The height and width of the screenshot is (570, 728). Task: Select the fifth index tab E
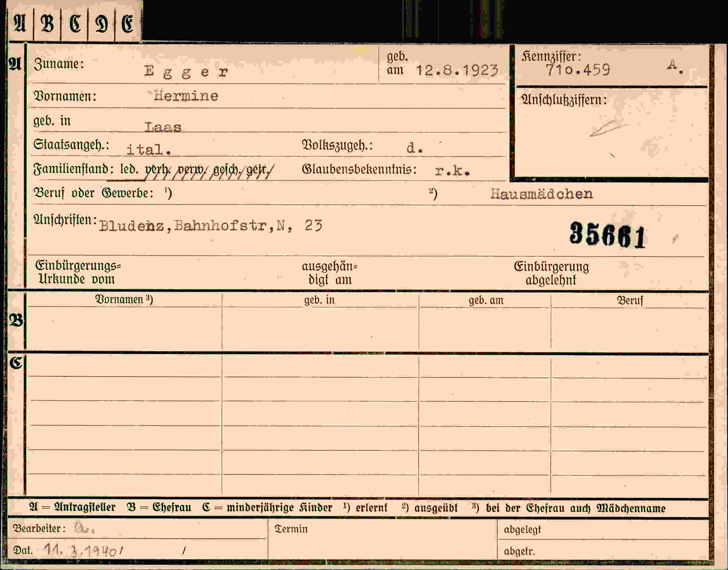click(127, 24)
